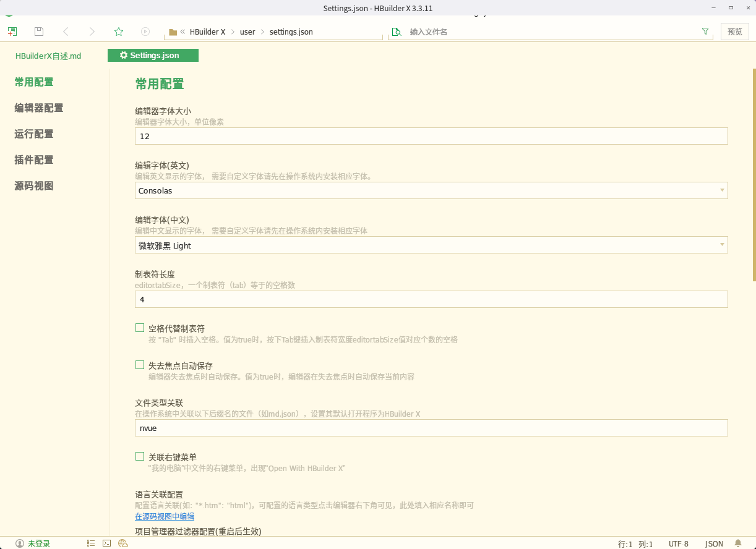Enable 空格代替制表符 checkbox
The width and height of the screenshot is (756, 549).
pyautogui.click(x=140, y=328)
